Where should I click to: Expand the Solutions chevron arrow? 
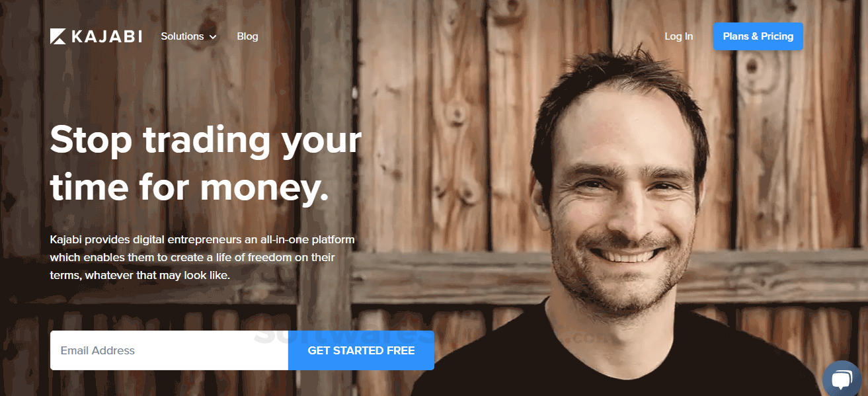213,37
